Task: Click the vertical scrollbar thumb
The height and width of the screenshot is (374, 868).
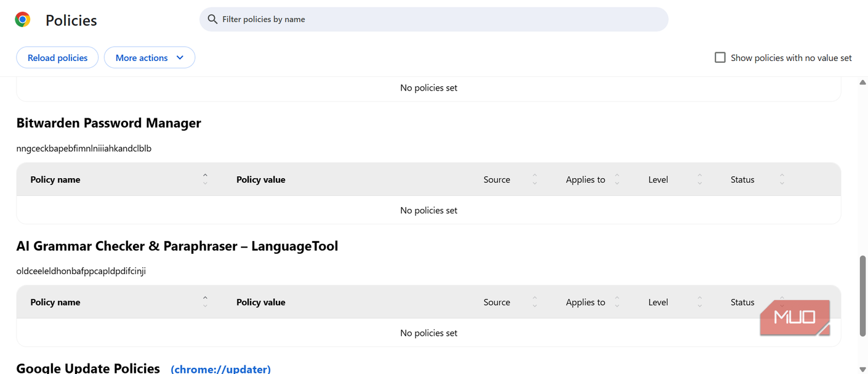Action: click(x=862, y=296)
